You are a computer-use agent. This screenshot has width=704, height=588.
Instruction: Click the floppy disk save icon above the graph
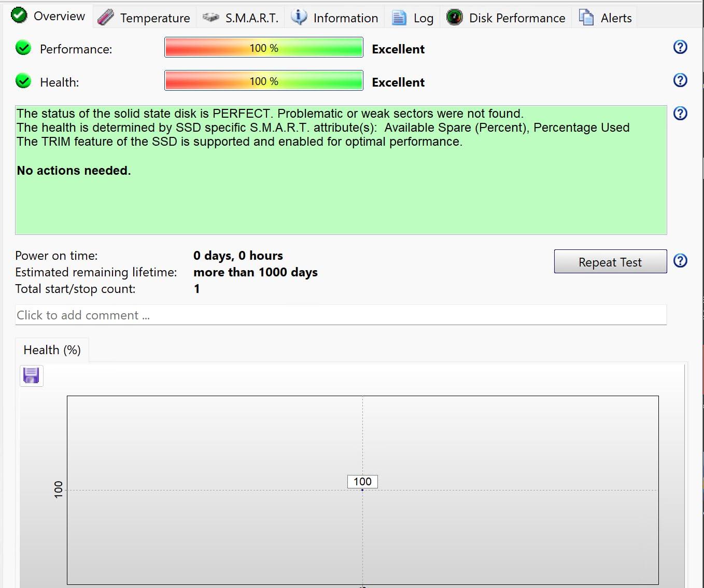31,375
